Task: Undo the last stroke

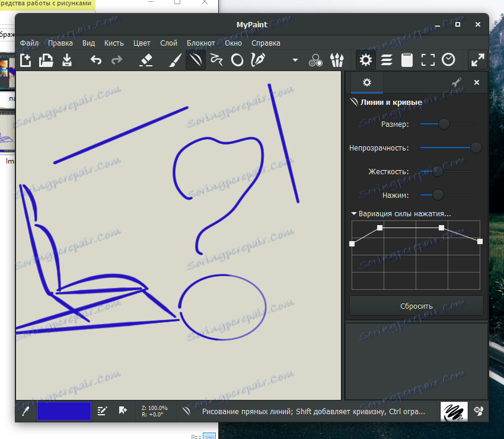Action: (x=95, y=60)
